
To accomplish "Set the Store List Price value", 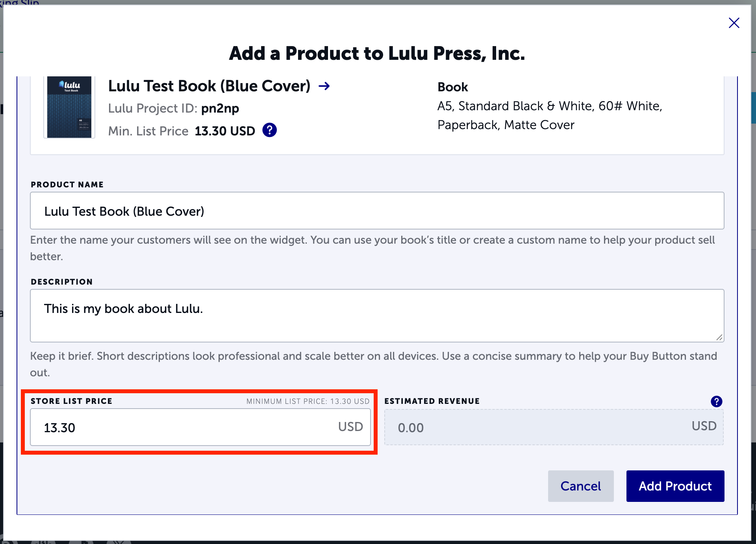I will 200,427.
